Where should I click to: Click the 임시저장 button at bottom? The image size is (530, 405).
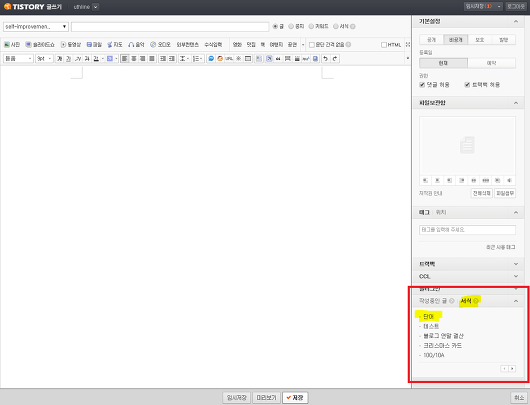pos(237,398)
